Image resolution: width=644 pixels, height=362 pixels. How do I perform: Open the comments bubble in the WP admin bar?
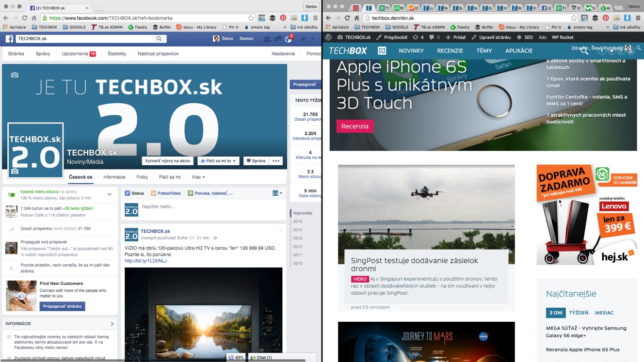pyautogui.click(x=435, y=37)
